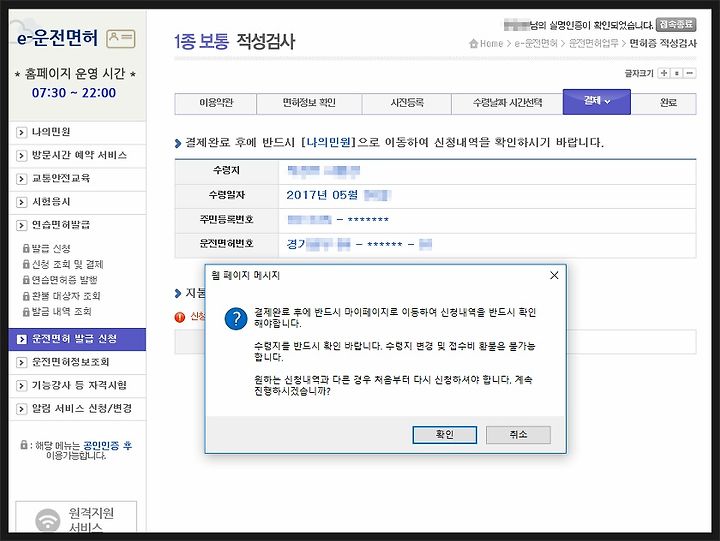Select the 면허정보 확인 step tab
Viewport: 720px width, 541px height.
click(309, 103)
